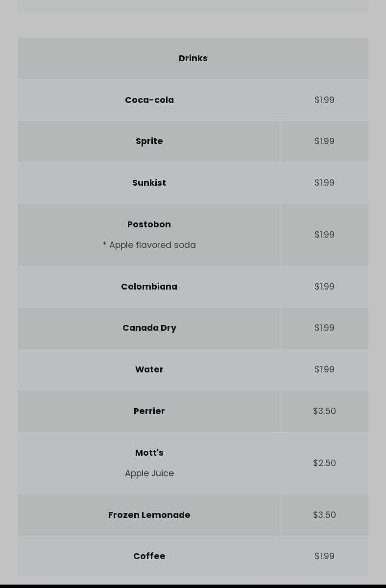The height and width of the screenshot is (588, 386).
Task: Click the Apple flavored soda description
Action: click(149, 245)
